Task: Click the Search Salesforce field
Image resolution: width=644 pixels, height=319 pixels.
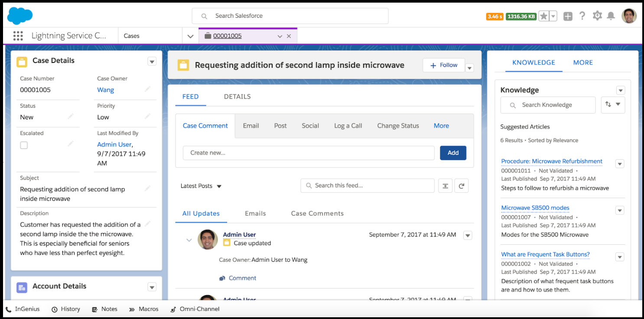Action: click(290, 16)
